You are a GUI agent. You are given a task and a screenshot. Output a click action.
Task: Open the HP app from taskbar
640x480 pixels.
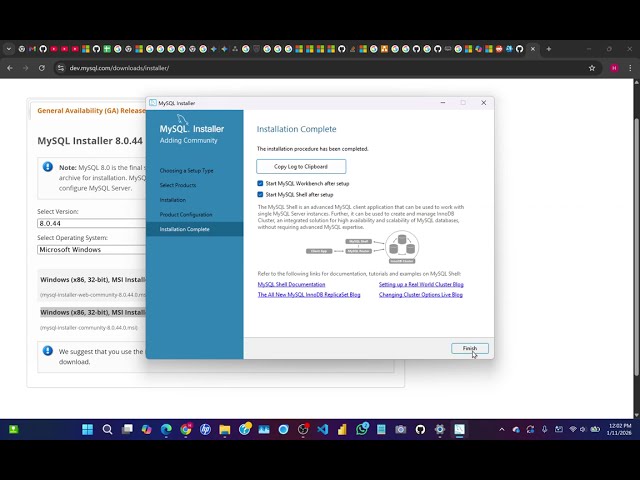point(205,429)
